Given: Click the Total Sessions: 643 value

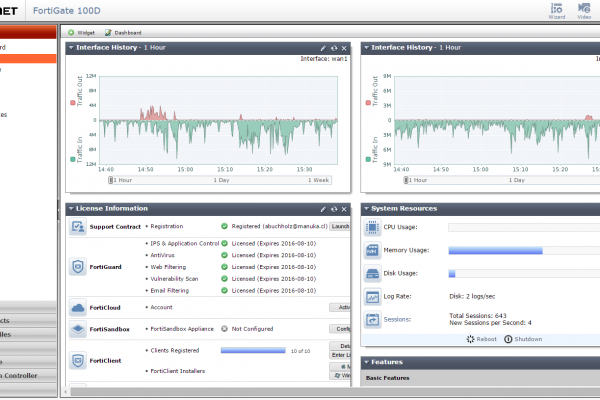Looking at the screenshot, I should (x=478, y=316).
